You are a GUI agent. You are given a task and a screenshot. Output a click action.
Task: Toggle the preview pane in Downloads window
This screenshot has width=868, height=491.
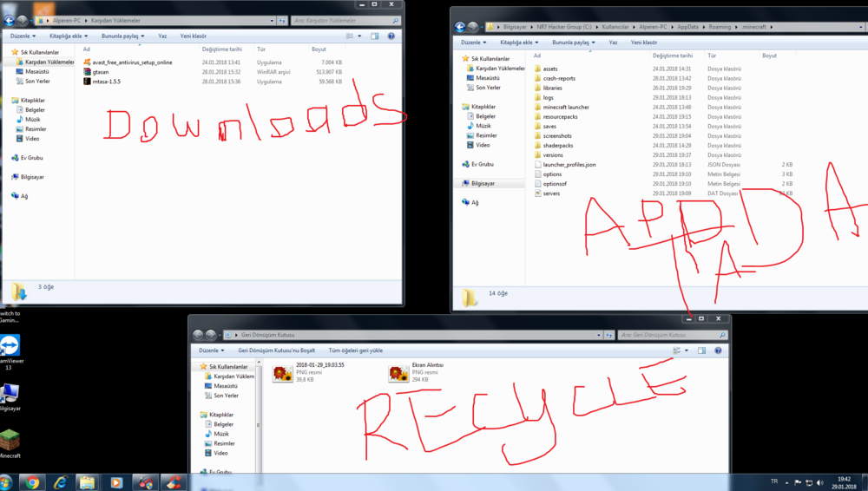click(375, 36)
